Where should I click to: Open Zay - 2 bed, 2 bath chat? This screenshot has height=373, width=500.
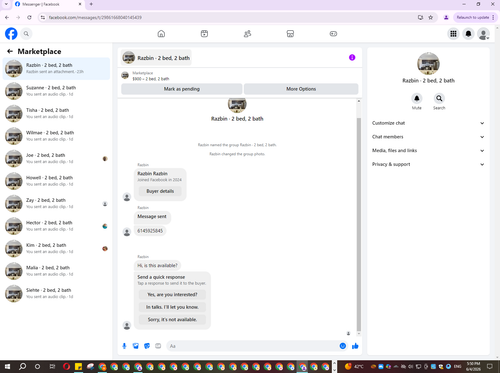click(x=56, y=203)
